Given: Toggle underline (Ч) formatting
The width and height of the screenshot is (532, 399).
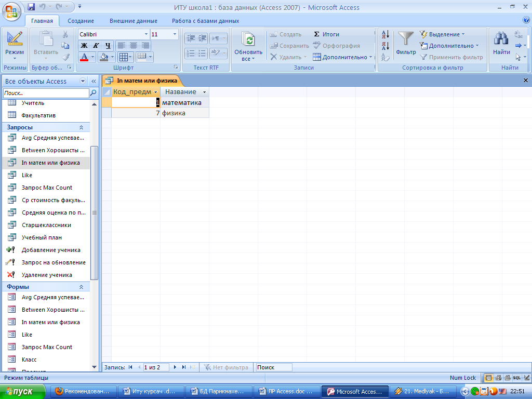Looking at the screenshot, I should click(x=108, y=46).
